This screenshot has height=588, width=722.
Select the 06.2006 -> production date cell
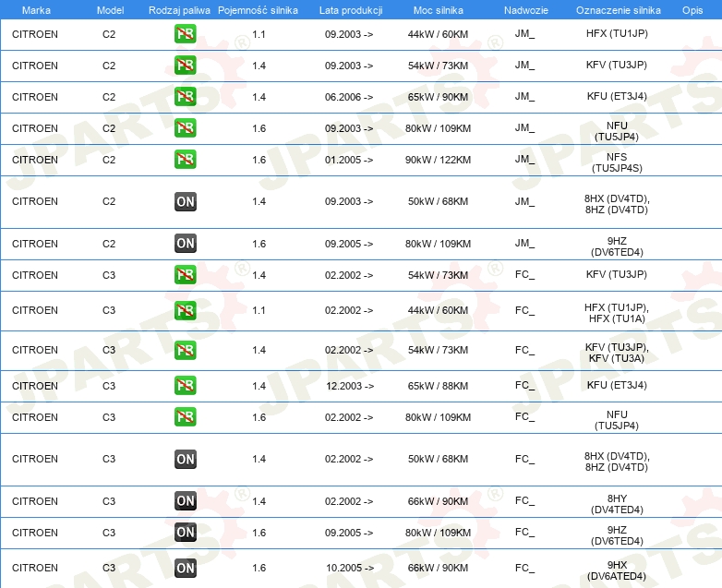pos(349,97)
